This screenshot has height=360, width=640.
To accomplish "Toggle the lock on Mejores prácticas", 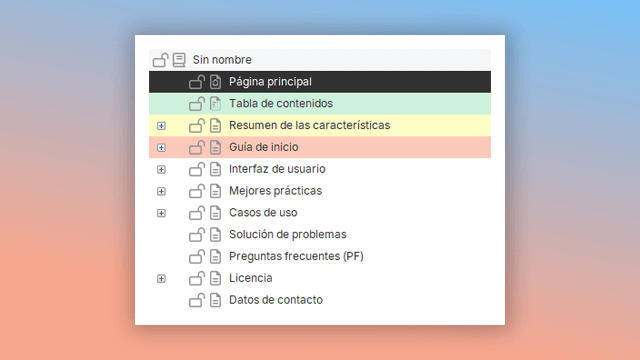I will (x=197, y=191).
